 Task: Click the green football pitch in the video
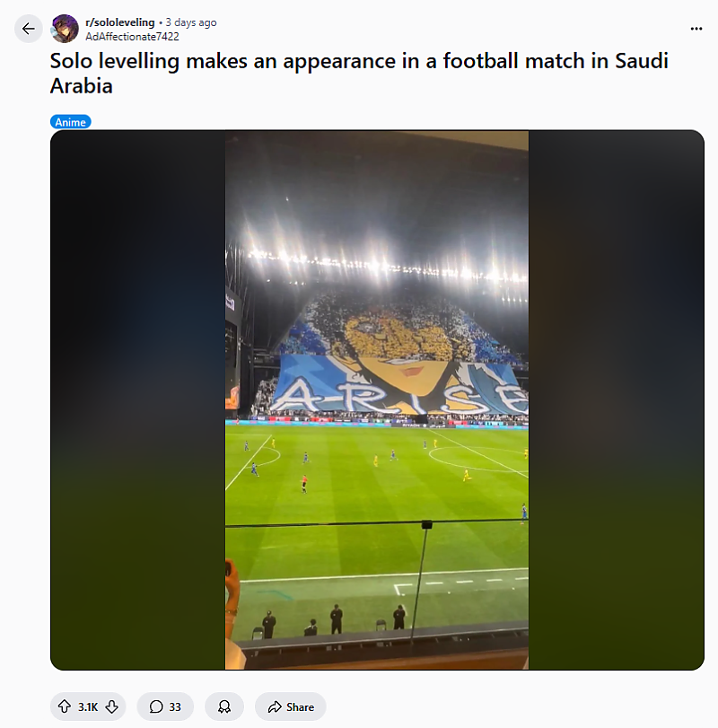tap(377, 485)
